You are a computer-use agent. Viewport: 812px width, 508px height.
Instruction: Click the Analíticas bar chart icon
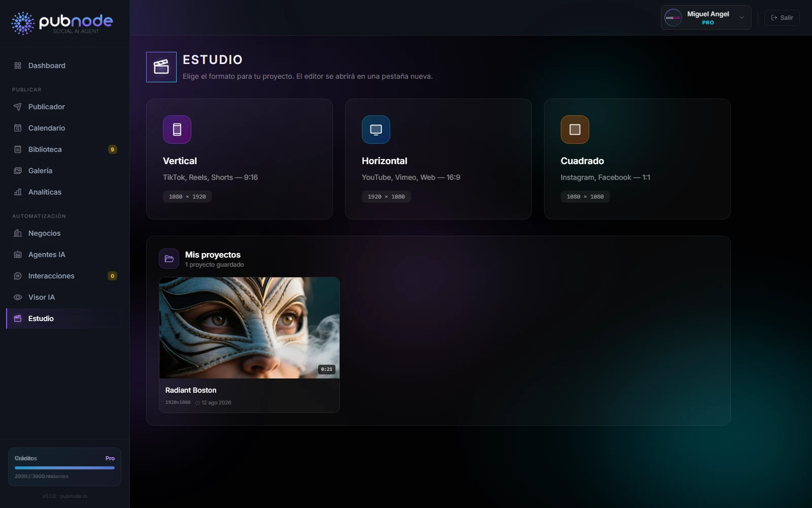18,192
